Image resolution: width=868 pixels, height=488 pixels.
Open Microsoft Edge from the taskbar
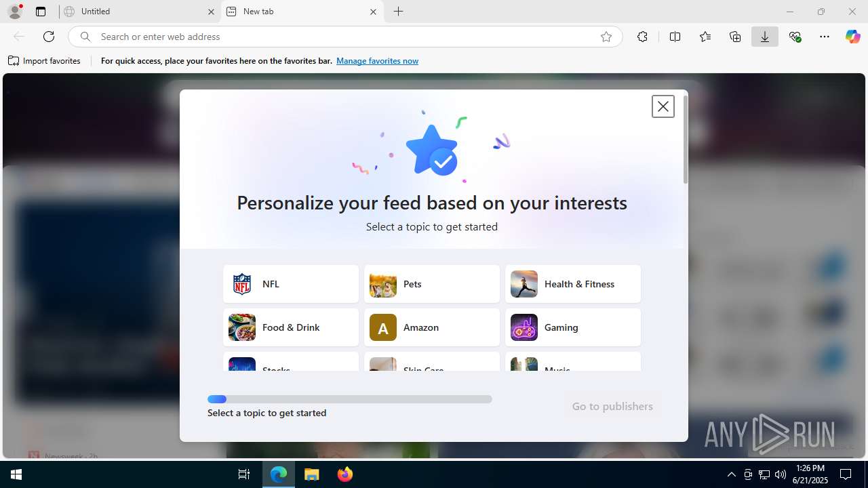(x=279, y=474)
